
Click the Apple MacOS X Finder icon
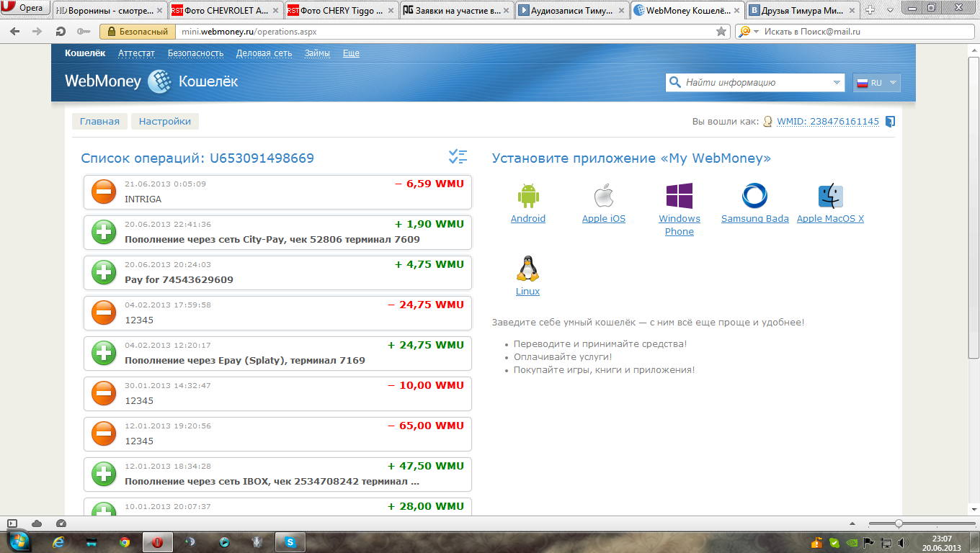pyautogui.click(x=830, y=196)
